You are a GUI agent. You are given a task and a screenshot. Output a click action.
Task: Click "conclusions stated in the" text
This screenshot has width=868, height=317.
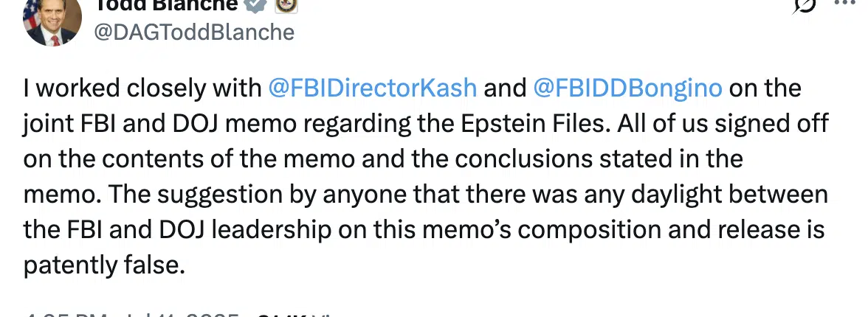coord(599,159)
